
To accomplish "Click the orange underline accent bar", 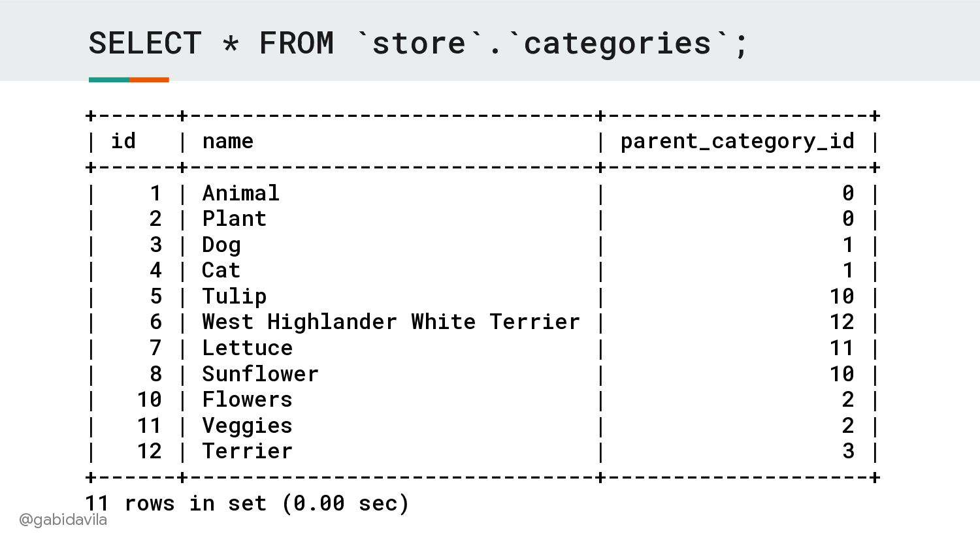I will tap(149, 80).
